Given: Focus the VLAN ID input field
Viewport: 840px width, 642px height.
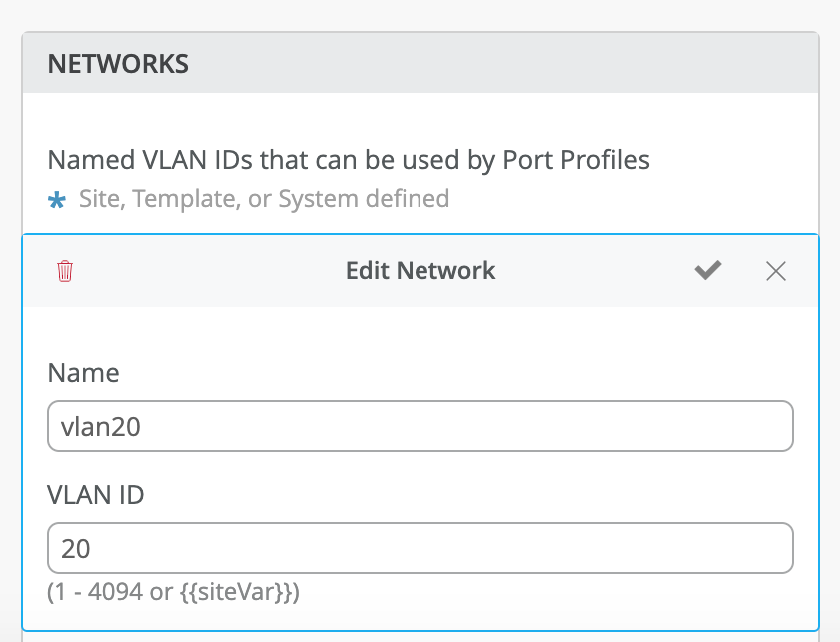Looking at the screenshot, I should click(420, 548).
